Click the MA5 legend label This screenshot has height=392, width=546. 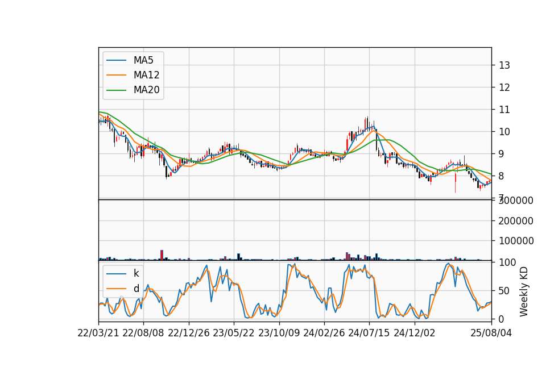tap(143, 60)
